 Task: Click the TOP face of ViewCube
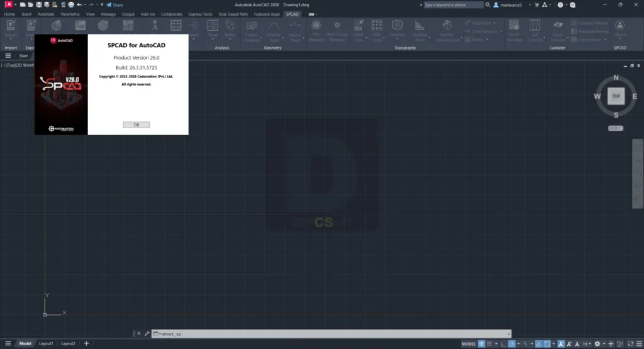616,96
